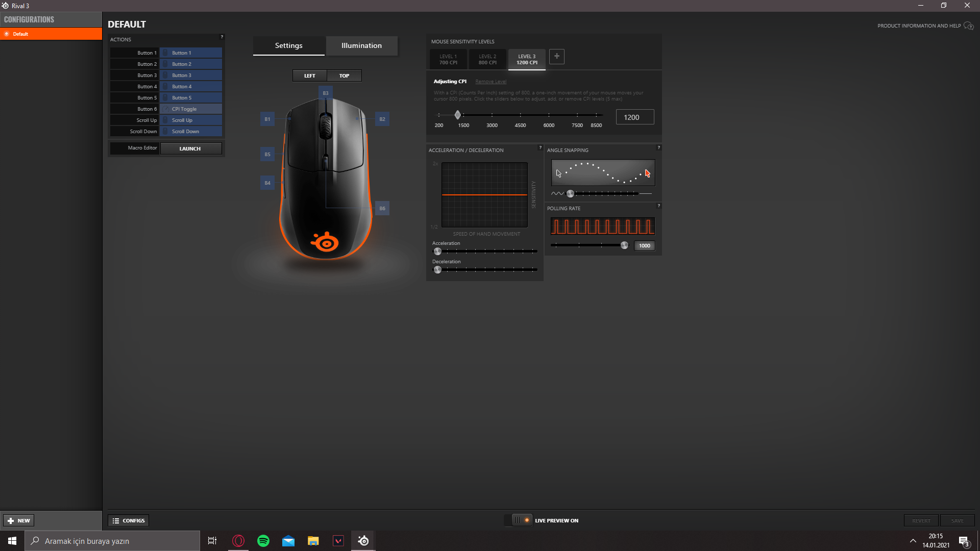Open Product Information and Help icon

pos(968,26)
